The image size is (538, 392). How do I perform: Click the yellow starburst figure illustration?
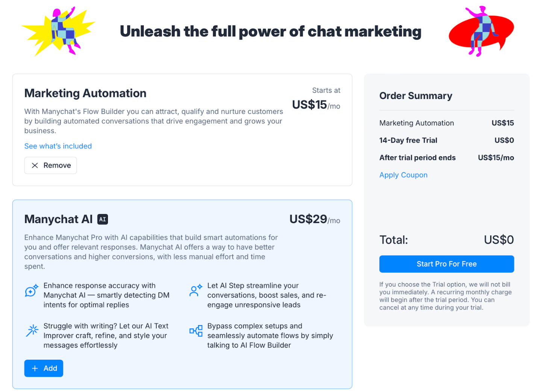(x=58, y=30)
